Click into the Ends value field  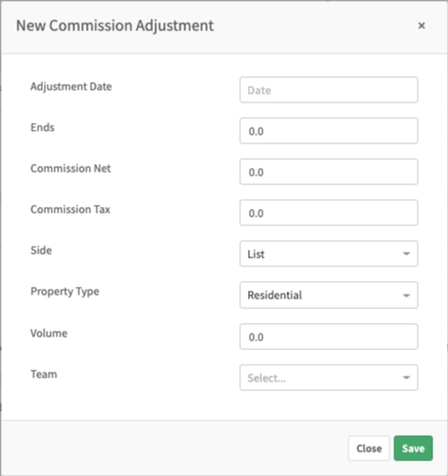click(329, 131)
